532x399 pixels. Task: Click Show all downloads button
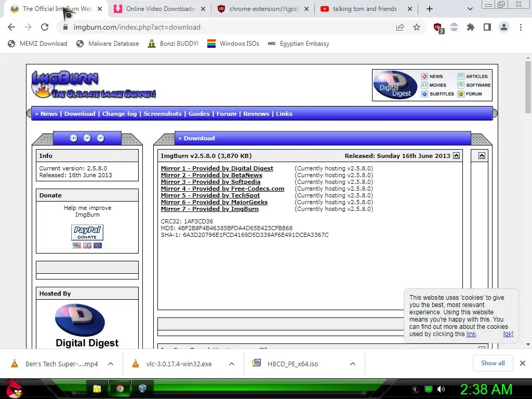pyautogui.click(x=493, y=363)
